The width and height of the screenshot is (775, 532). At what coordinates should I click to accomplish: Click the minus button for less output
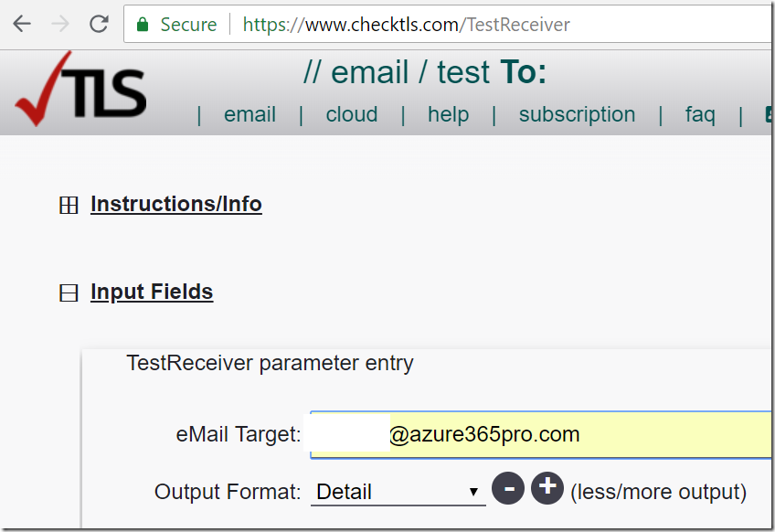tap(508, 488)
